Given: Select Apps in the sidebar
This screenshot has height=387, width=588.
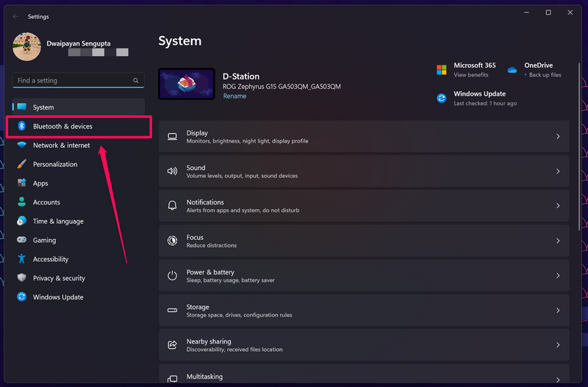Looking at the screenshot, I should coord(40,183).
